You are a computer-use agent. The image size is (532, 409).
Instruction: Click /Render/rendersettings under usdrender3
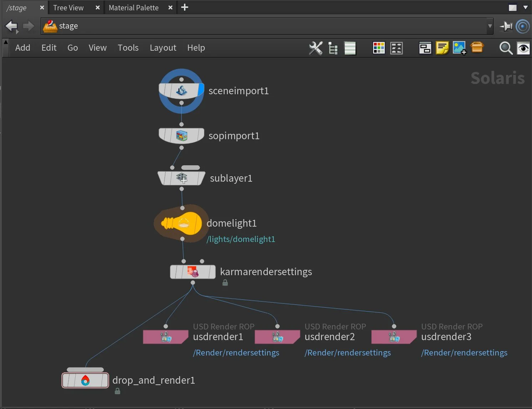tap(464, 353)
